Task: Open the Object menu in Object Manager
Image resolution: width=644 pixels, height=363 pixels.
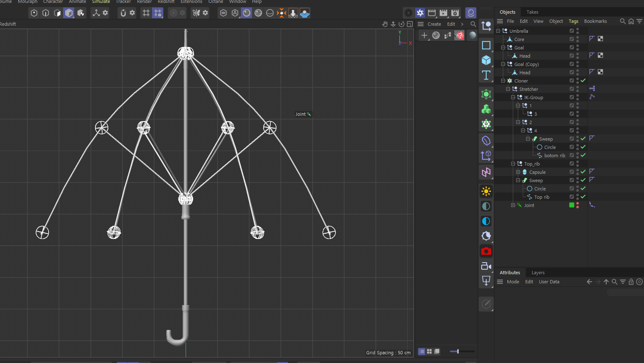Action: (x=556, y=21)
